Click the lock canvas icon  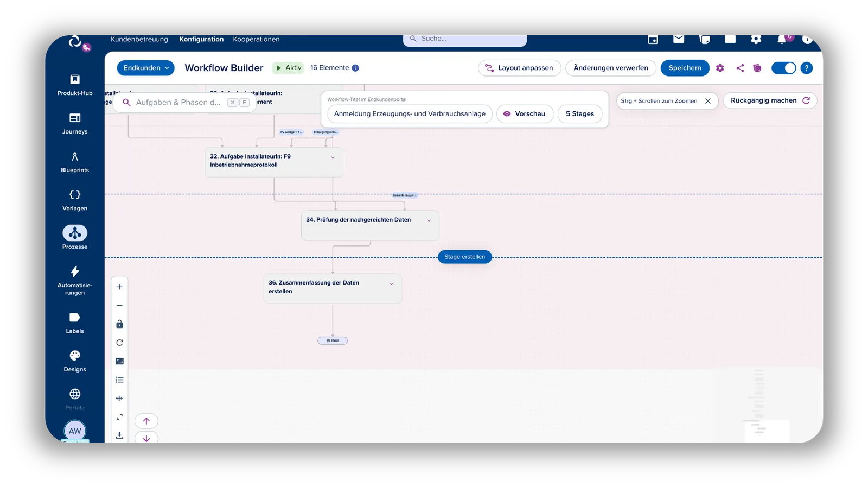(x=119, y=324)
